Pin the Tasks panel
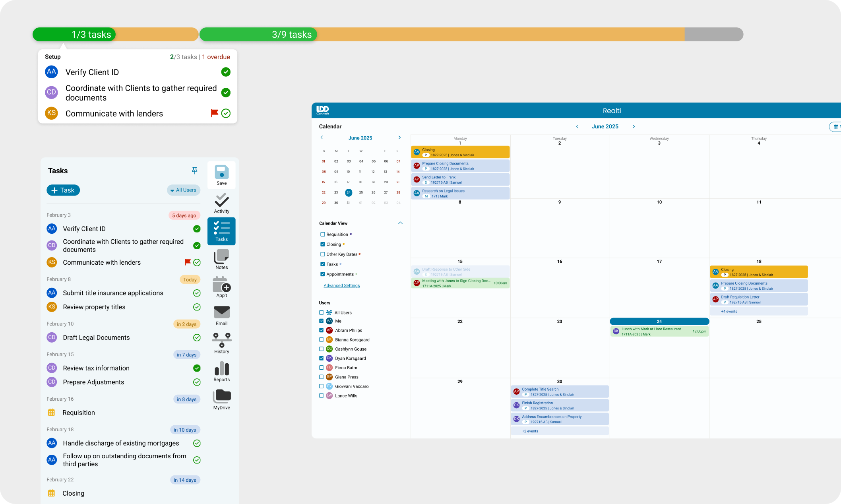 point(194,171)
